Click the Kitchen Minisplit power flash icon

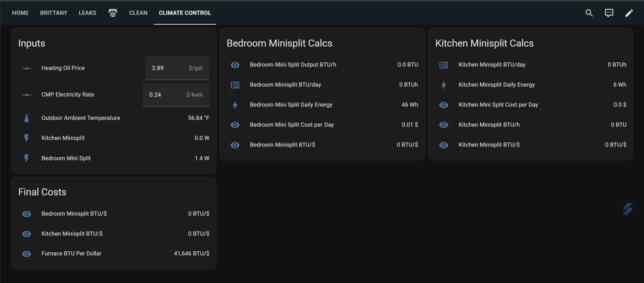[27, 138]
